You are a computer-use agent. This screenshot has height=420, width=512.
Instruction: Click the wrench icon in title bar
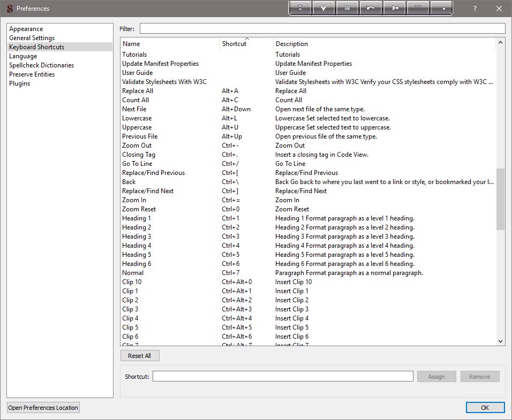323,8
